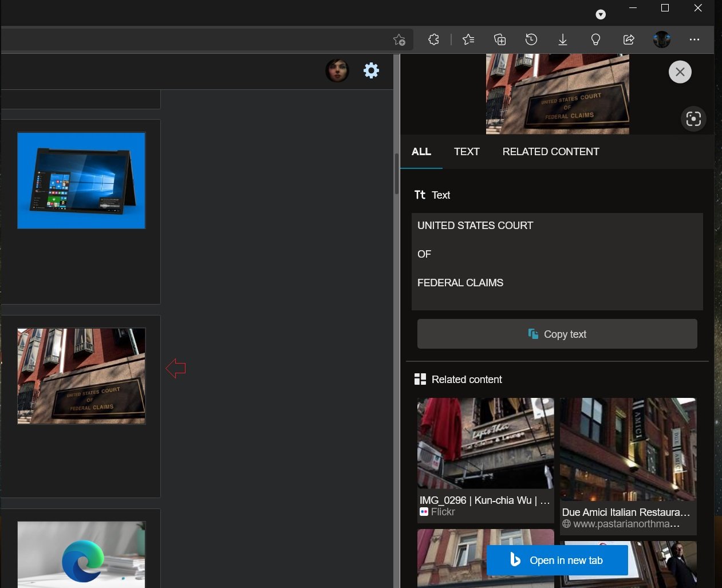Click the lightbulb tips icon
Image resolution: width=722 pixels, height=588 pixels.
click(595, 40)
